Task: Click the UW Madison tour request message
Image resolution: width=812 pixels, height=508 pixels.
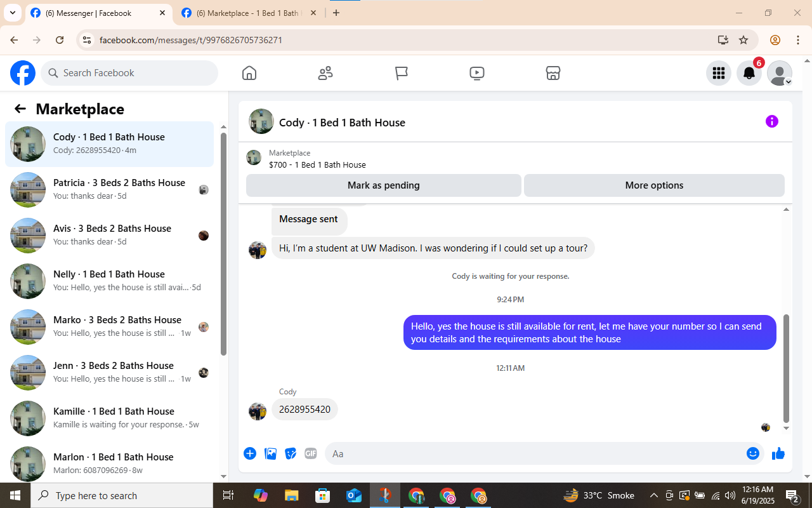Action: (433, 248)
